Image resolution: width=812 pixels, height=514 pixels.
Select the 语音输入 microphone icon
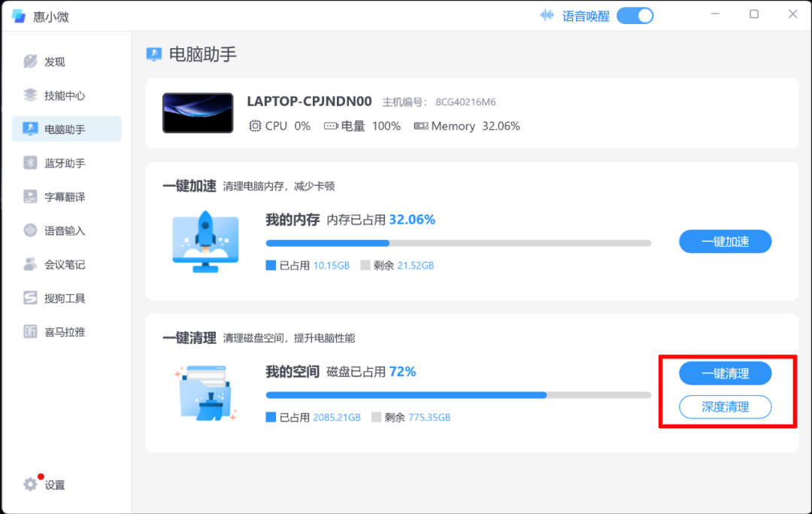(30, 230)
